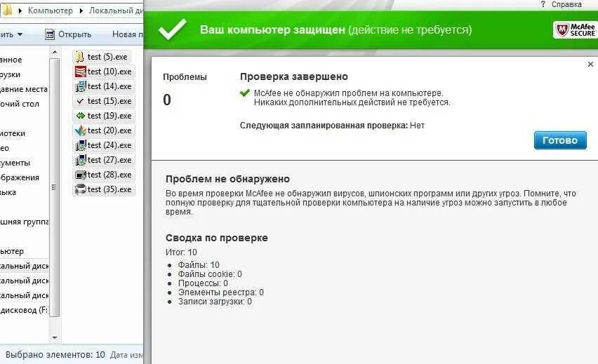Click the test (15).exe checkmark icon
This screenshot has width=598, height=364.
80,101
